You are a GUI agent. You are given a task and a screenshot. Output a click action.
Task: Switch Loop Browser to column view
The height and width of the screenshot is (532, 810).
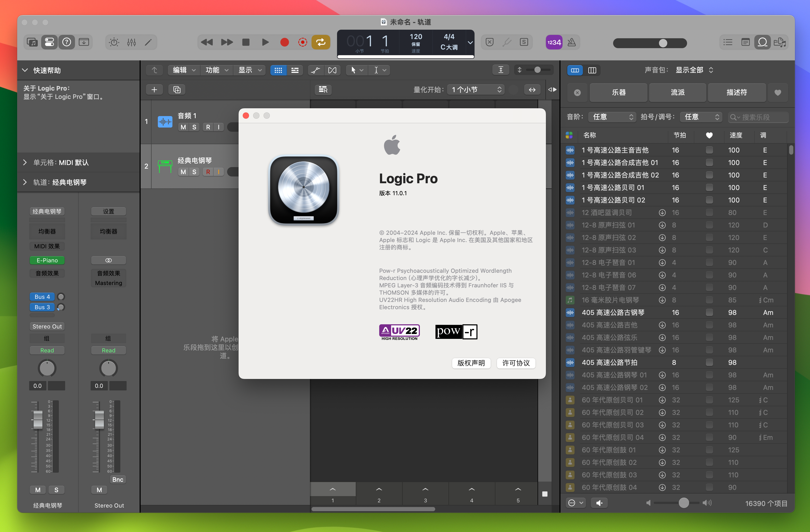(592, 70)
